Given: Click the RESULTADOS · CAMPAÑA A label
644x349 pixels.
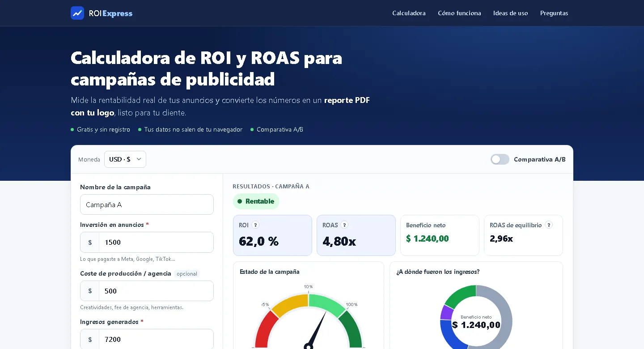Looking at the screenshot, I should click(x=271, y=186).
